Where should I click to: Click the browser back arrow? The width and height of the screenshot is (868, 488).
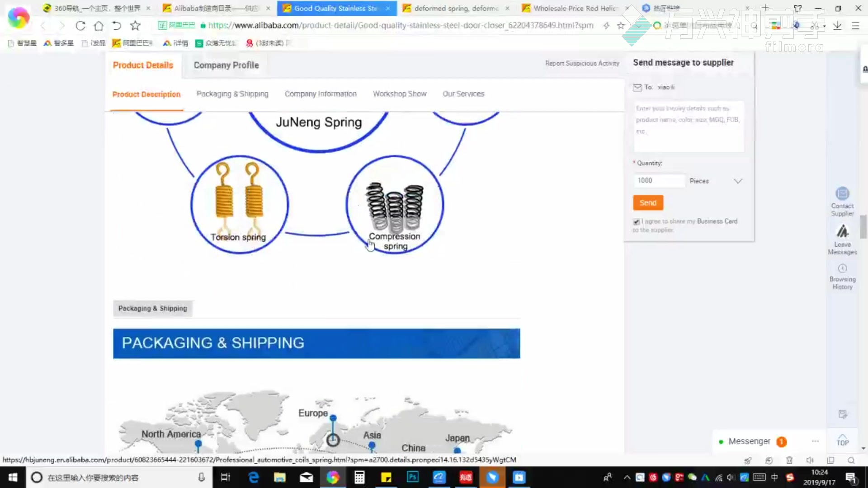click(43, 26)
